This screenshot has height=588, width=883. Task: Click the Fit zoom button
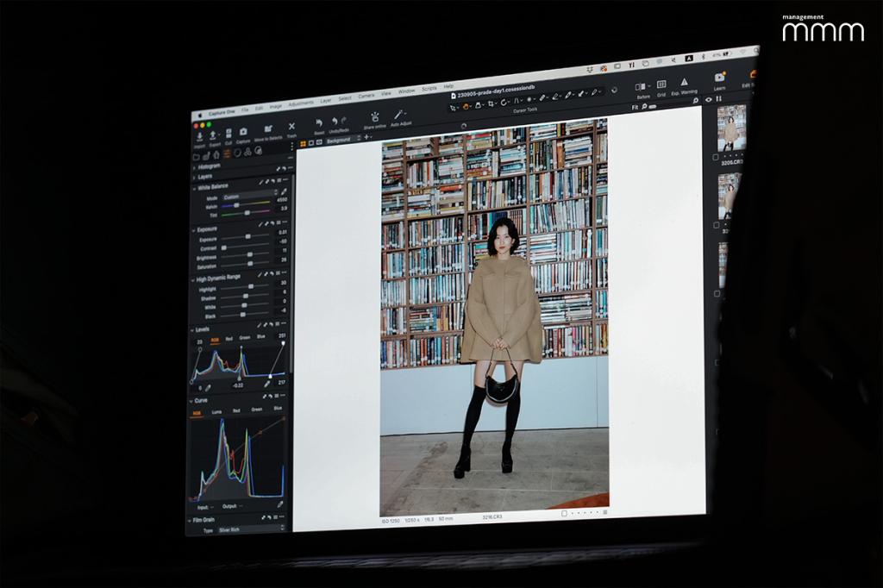635,107
